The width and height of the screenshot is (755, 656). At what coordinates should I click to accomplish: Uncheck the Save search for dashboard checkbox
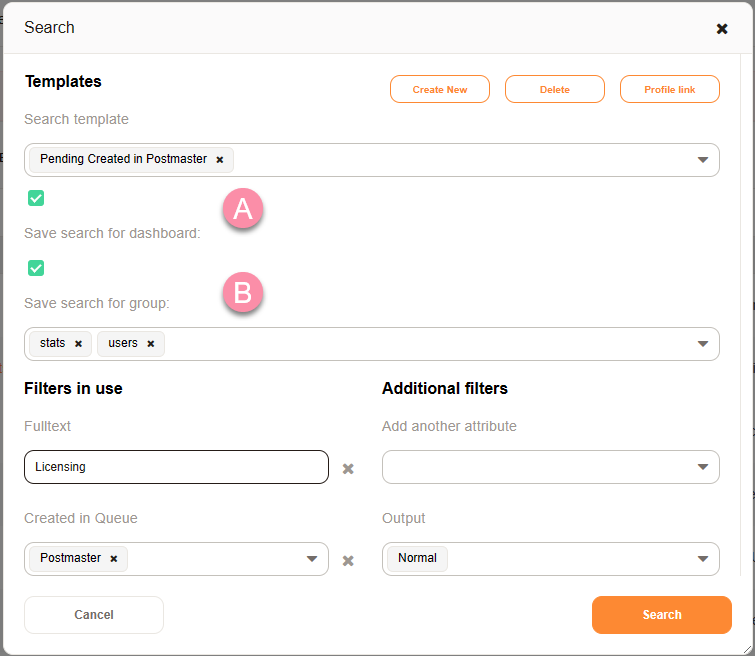[36, 198]
